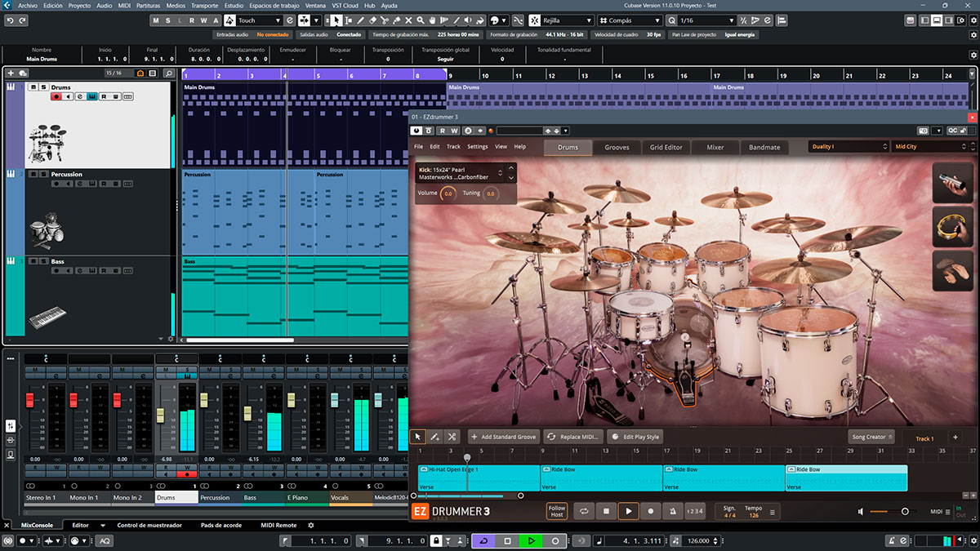The height and width of the screenshot is (551, 980).
Task: Expand Song Creator panel
Action: click(871, 437)
